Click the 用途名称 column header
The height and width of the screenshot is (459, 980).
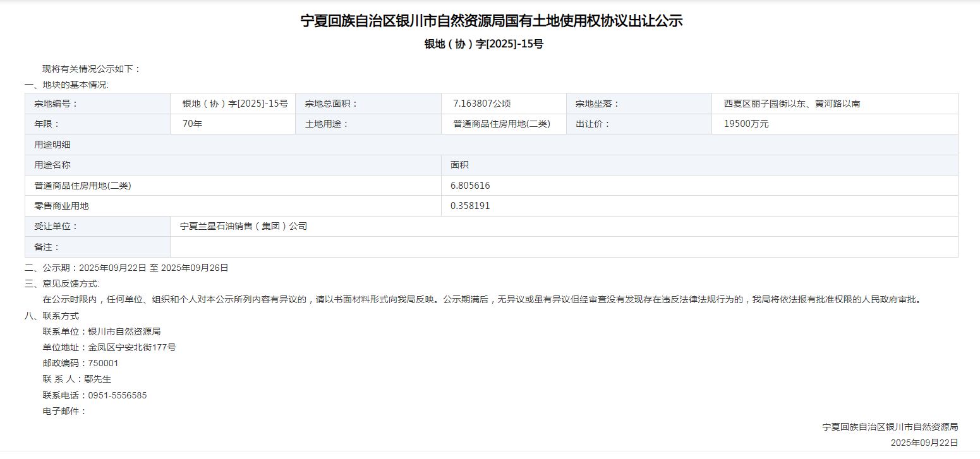pos(52,165)
